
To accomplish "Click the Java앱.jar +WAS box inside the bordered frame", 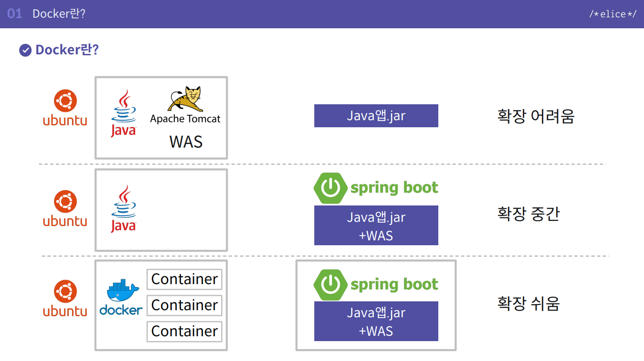I will point(376,321).
